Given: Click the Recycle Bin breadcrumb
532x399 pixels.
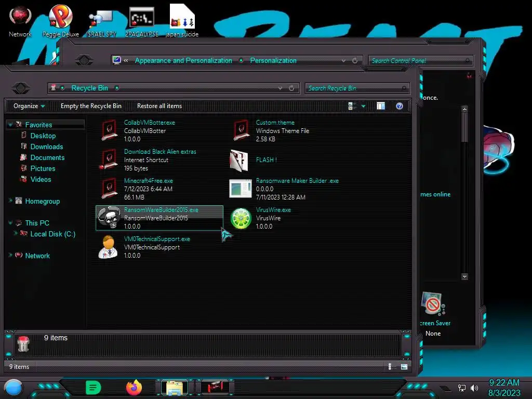Looking at the screenshot, I should pyautogui.click(x=89, y=88).
